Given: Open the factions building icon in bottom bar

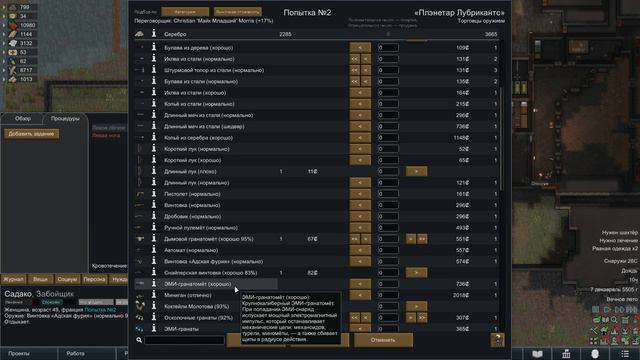Looking at the screenshot, I should (x=566, y=354).
